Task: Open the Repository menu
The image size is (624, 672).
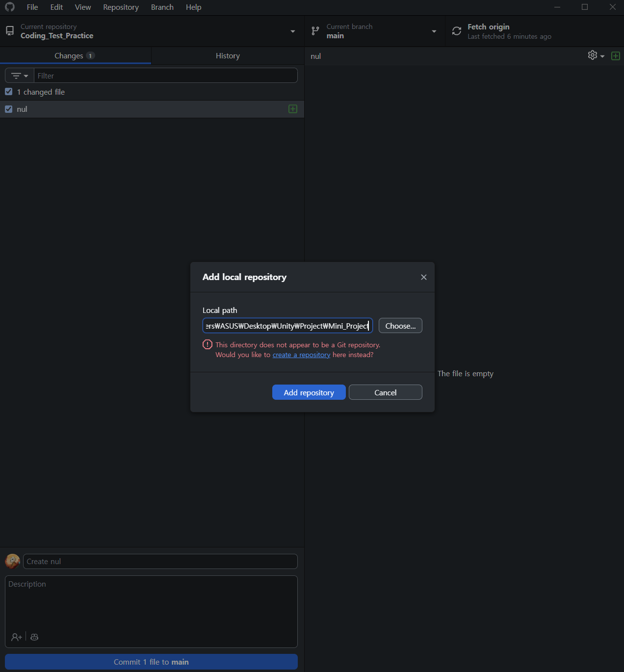Action: pos(121,7)
